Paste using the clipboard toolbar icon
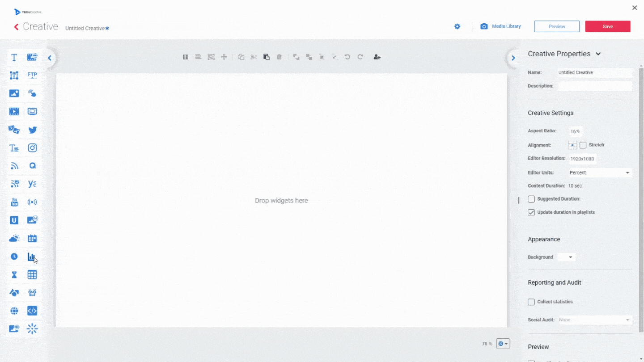644x362 pixels. pyautogui.click(x=267, y=57)
